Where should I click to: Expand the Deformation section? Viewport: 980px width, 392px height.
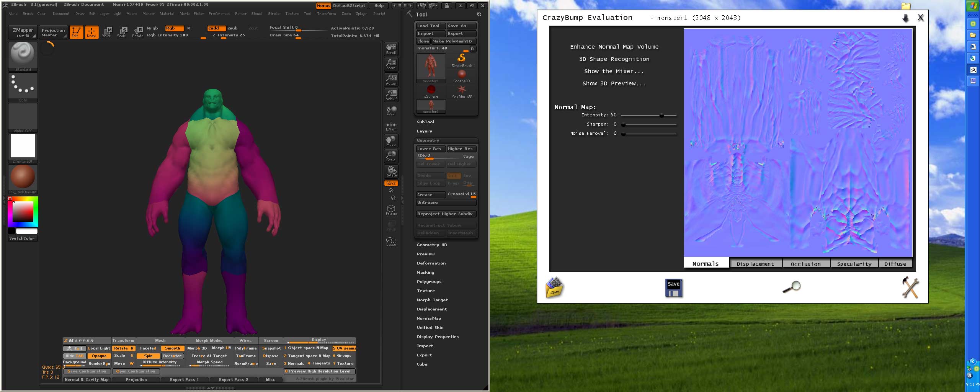point(431,263)
